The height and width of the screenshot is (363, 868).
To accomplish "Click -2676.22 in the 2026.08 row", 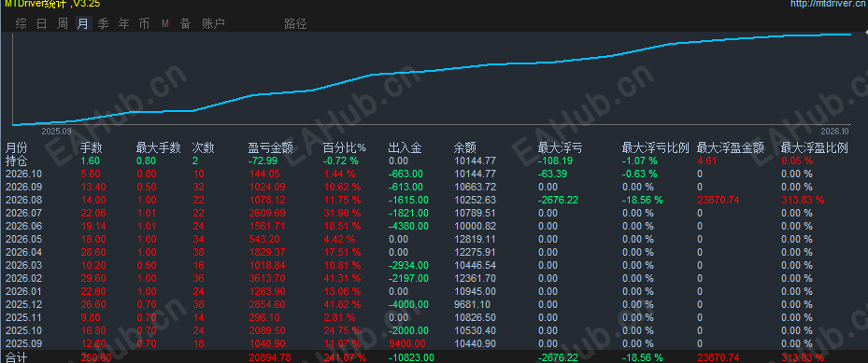I will click(x=559, y=200).
